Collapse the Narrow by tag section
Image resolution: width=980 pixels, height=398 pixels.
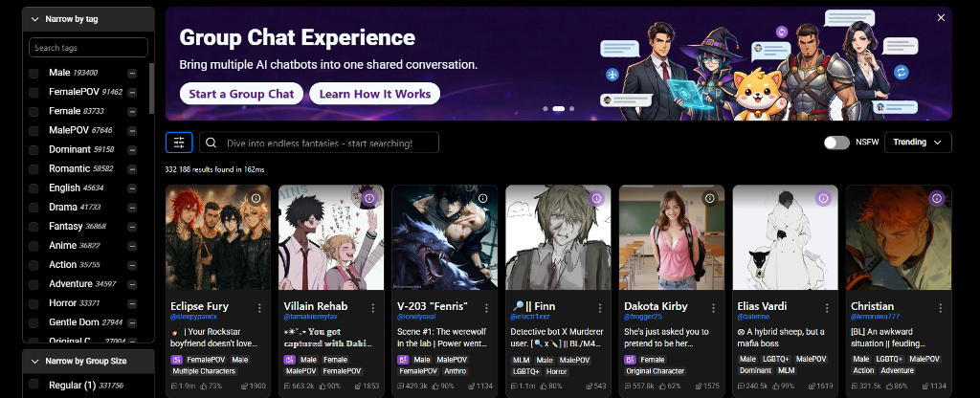point(88,19)
